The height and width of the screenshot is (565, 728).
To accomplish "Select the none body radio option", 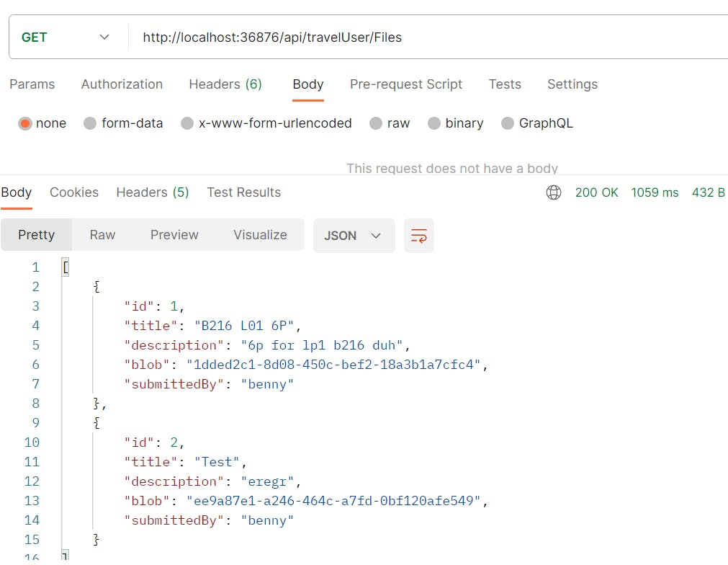I will 25,123.
